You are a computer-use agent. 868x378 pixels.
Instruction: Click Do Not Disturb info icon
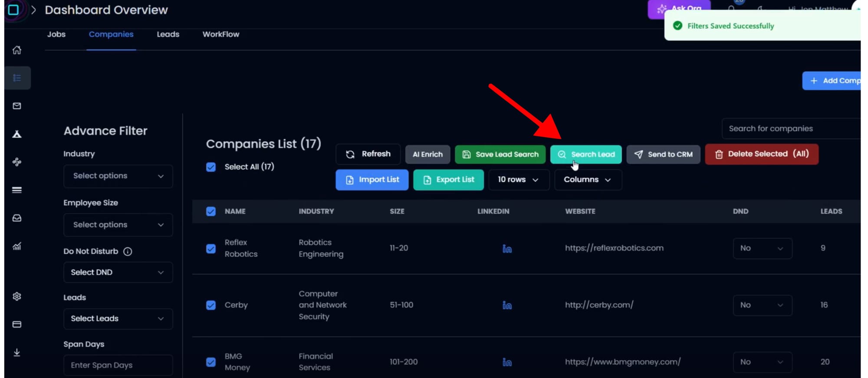click(x=128, y=252)
